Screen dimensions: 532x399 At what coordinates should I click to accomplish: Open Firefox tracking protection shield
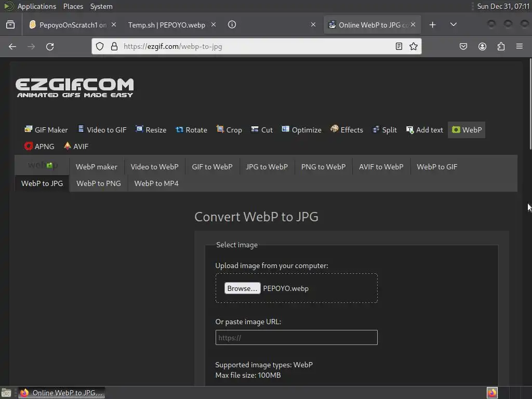pyautogui.click(x=100, y=46)
